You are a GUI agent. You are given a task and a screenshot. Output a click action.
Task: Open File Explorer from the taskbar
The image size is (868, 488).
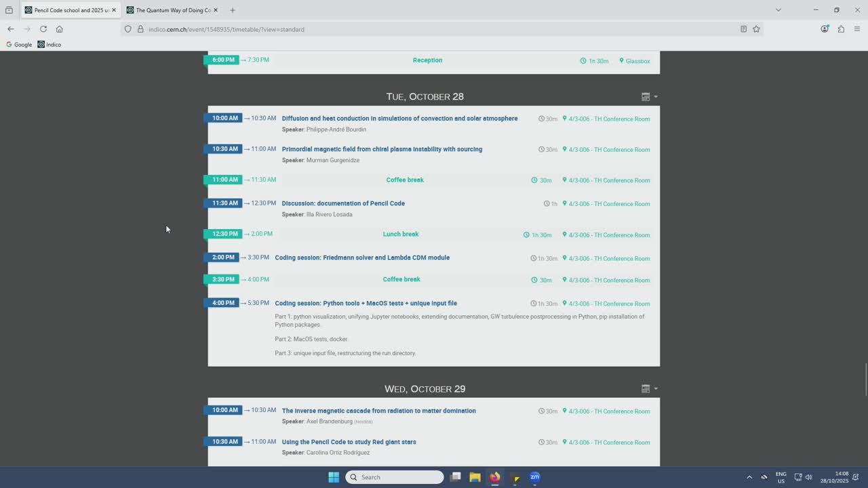(475, 477)
